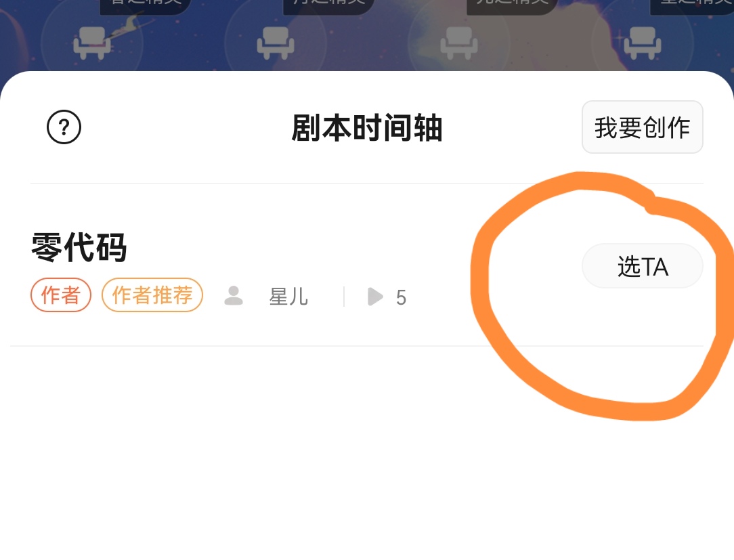Image resolution: width=734 pixels, height=560 pixels.
Task: Select the third empty sofa seat
Action: point(459,43)
